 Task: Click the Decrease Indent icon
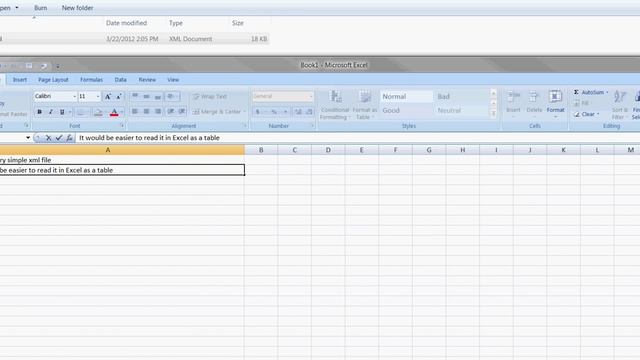tap(171, 111)
